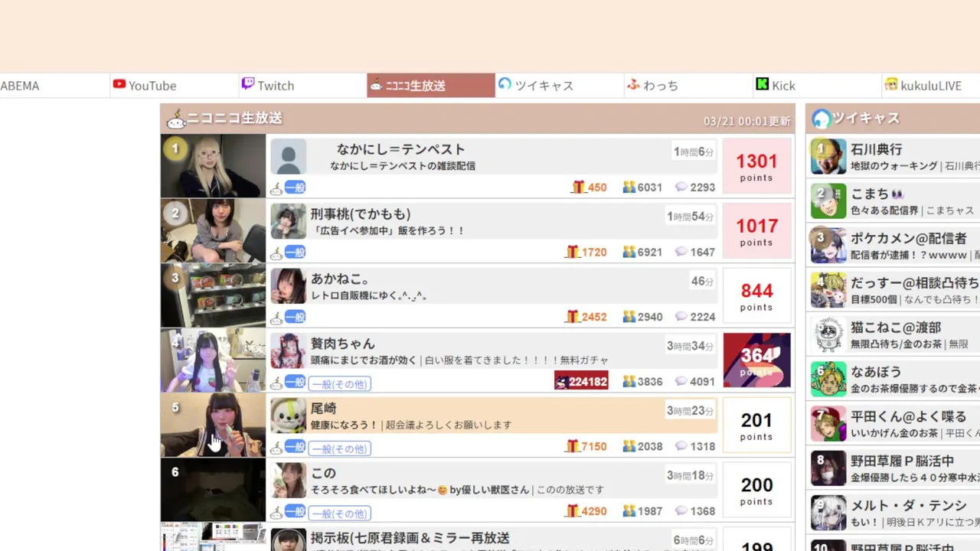Click 贅肉ちゃん avatar icon

coord(289,351)
